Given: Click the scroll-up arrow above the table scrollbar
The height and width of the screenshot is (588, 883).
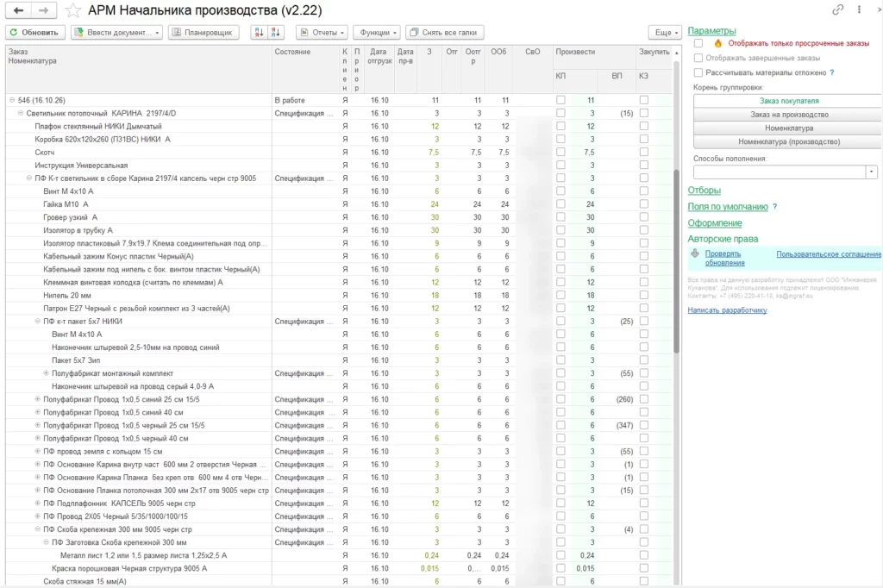Looking at the screenshot, I should 676,53.
